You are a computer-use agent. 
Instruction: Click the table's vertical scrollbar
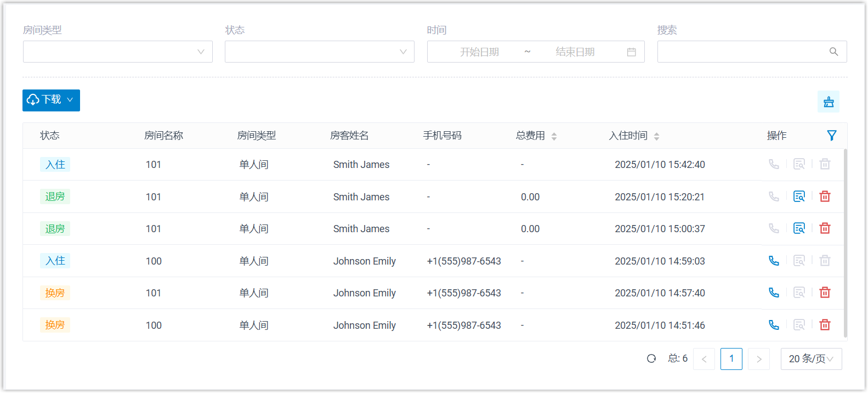click(845, 242)
